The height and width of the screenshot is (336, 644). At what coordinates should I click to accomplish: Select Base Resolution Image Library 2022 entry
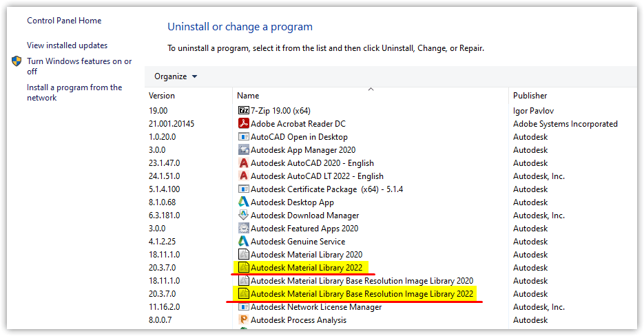(362, 294)
